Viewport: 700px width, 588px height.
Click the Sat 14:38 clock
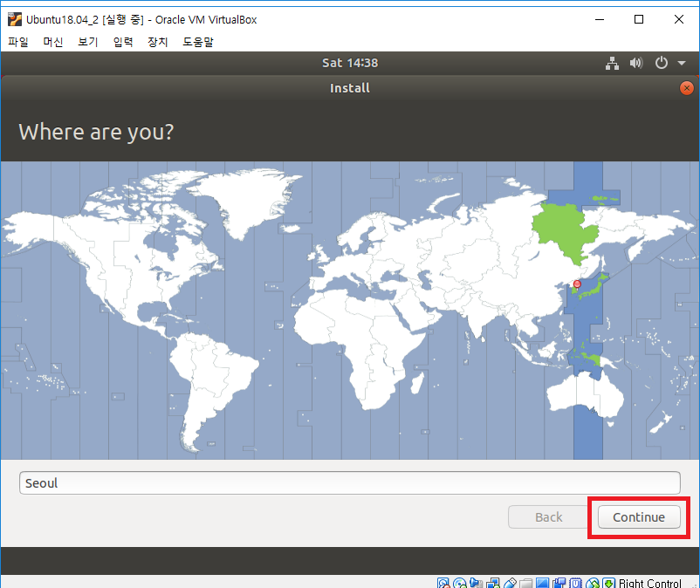[350, 63]
